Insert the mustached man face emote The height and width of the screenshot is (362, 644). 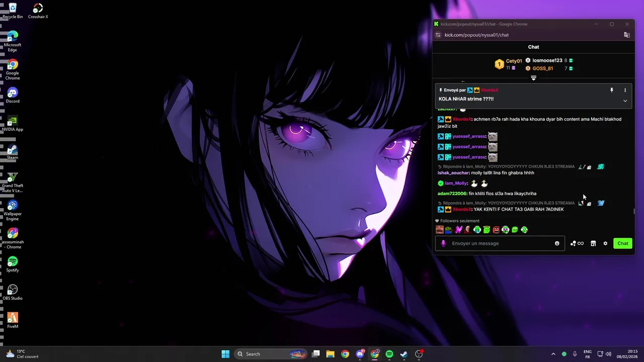[440, 230]
